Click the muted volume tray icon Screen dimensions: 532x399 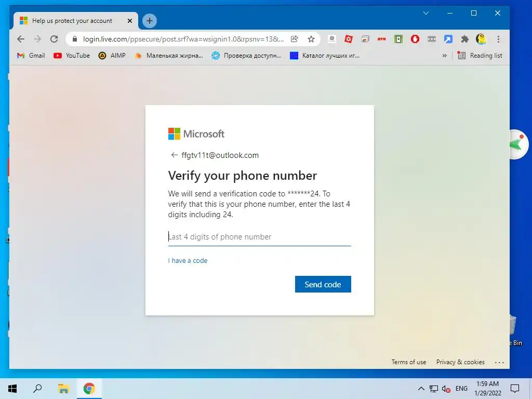coord(446,389)
